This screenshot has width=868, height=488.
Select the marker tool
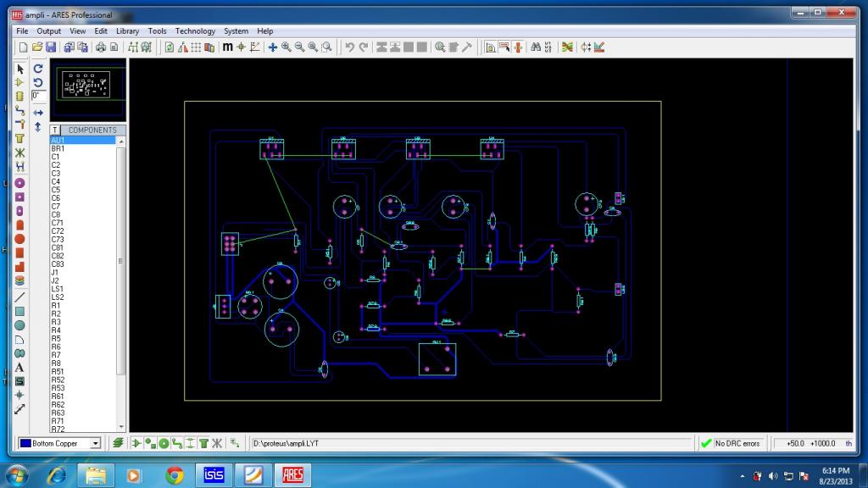click(20, 395)
